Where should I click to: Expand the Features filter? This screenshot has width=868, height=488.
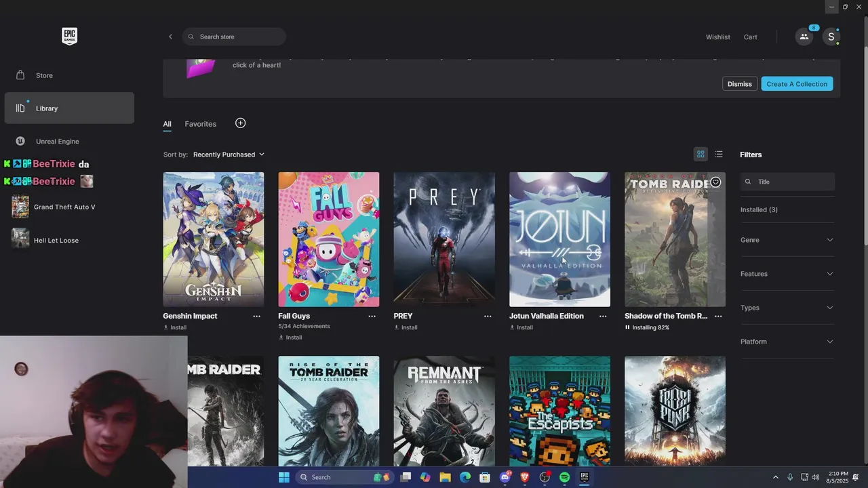[787, 274]
